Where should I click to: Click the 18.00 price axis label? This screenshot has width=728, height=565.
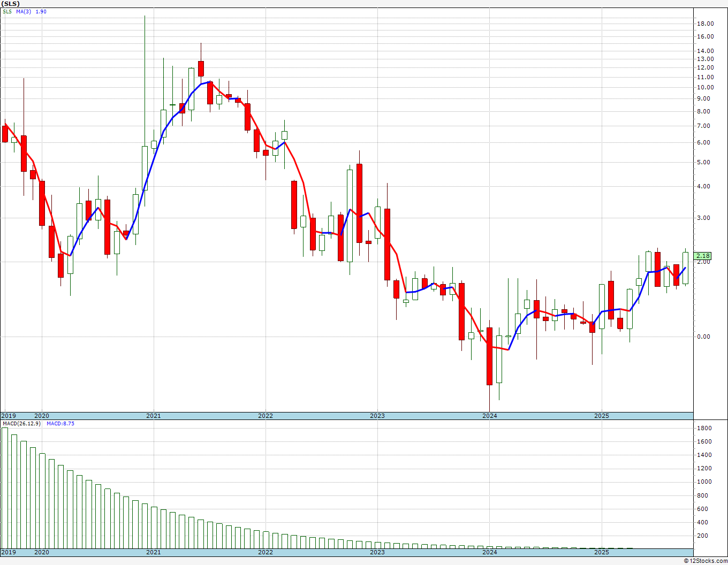(x=705, y=24)
